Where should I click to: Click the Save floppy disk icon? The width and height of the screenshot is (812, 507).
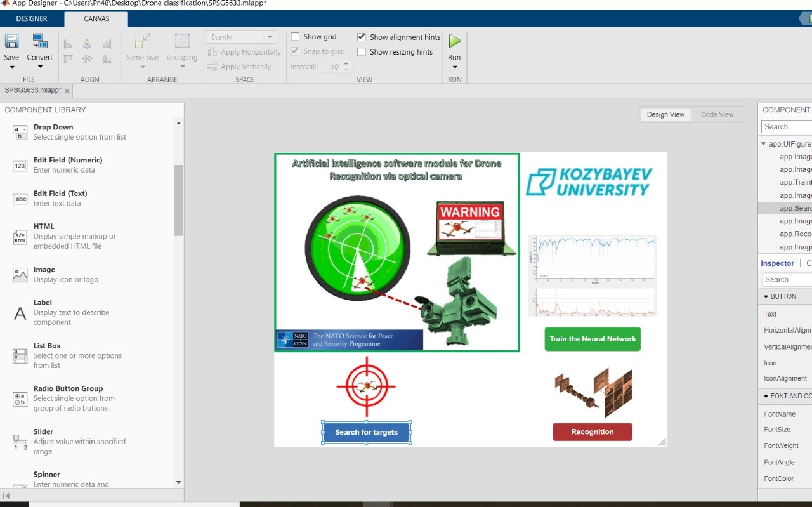click(11, 41)
